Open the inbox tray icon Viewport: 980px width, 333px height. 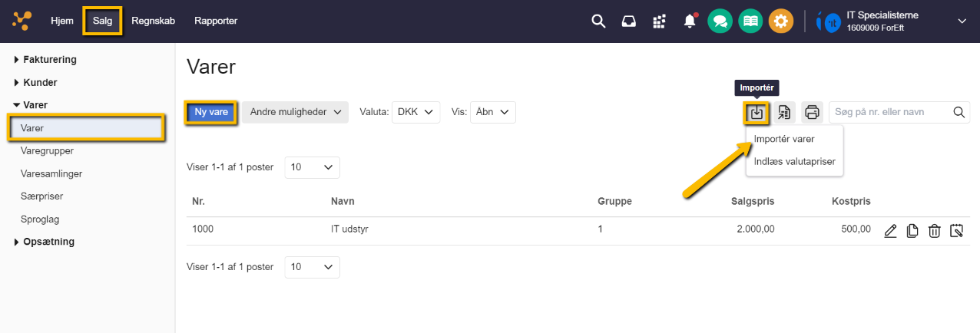pyautogui.click(x=629, y=21)
